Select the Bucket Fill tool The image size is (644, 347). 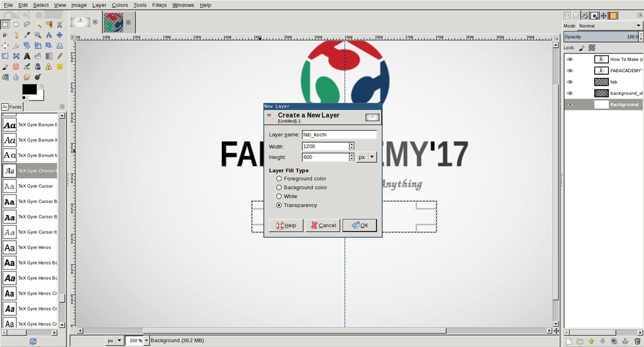pos(38,56)
